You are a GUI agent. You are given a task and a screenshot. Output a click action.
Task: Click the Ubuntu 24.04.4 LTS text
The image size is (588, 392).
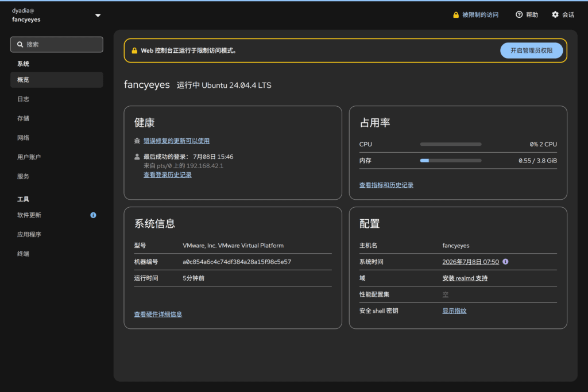[236, 86]
